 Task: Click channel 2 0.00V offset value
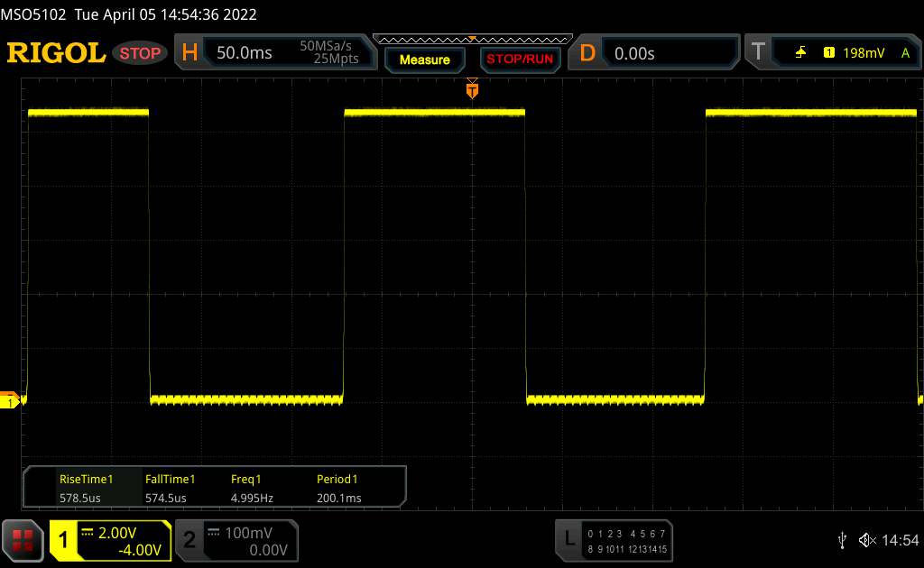268,550
